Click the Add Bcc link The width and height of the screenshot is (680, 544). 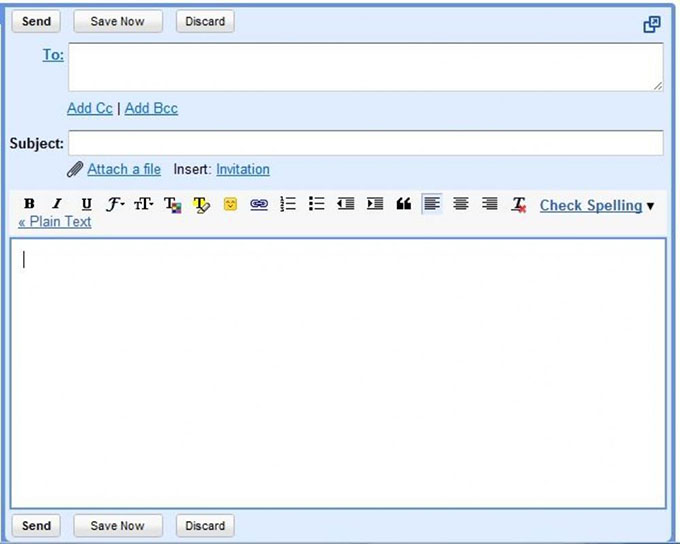[151, 108]
